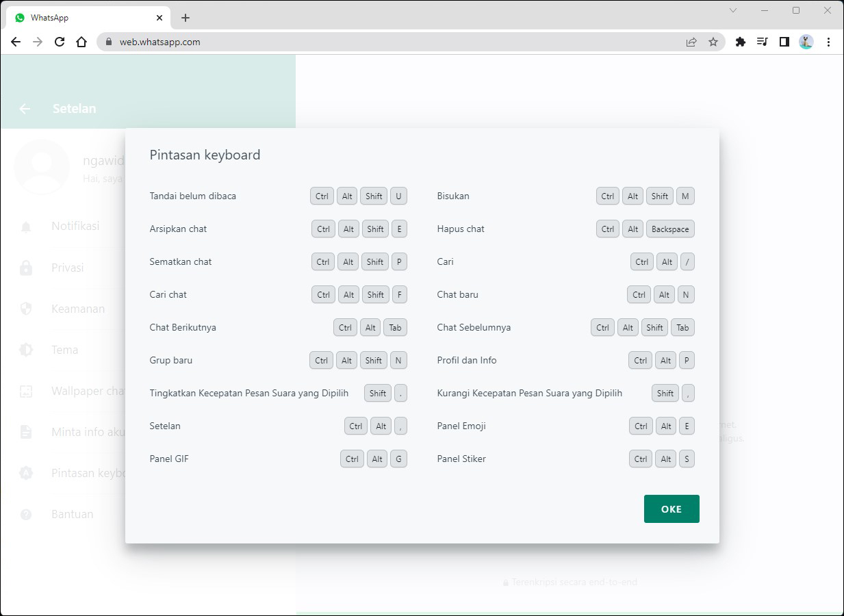Viewport: 844px width, 616px height.
Task: Click the new tab plus button
Action: [x=185, y=17]
